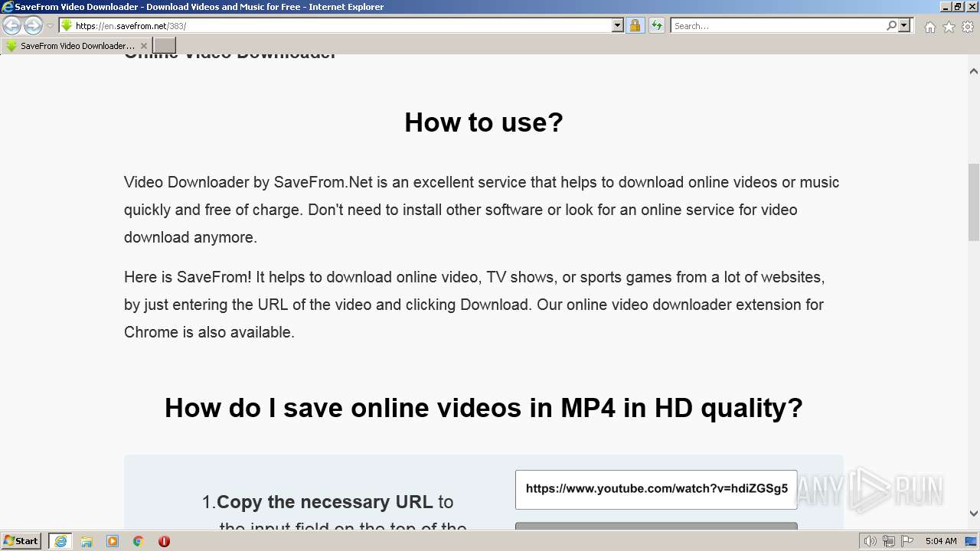Click the scrollbar up arrow

tap(974, 71)
